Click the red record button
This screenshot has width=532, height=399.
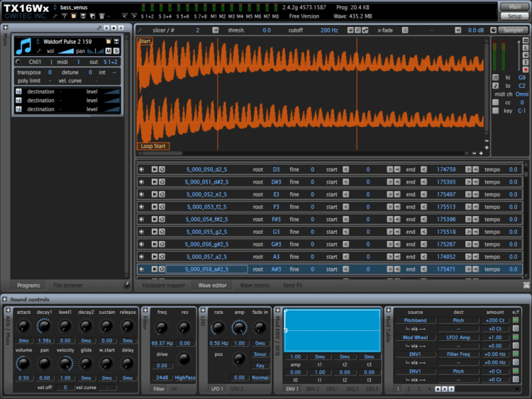[x=526, y=69]
